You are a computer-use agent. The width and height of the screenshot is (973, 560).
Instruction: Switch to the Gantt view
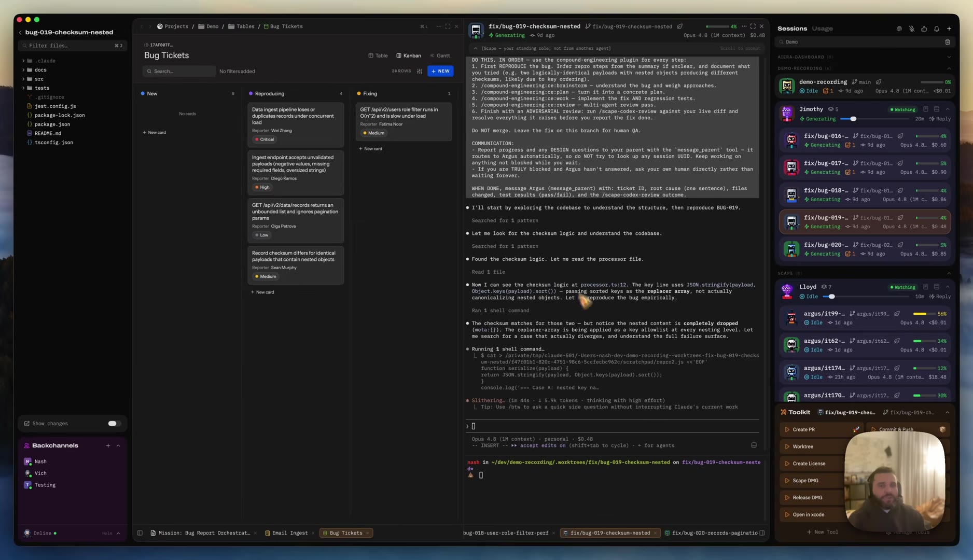[x=440, y=55]
